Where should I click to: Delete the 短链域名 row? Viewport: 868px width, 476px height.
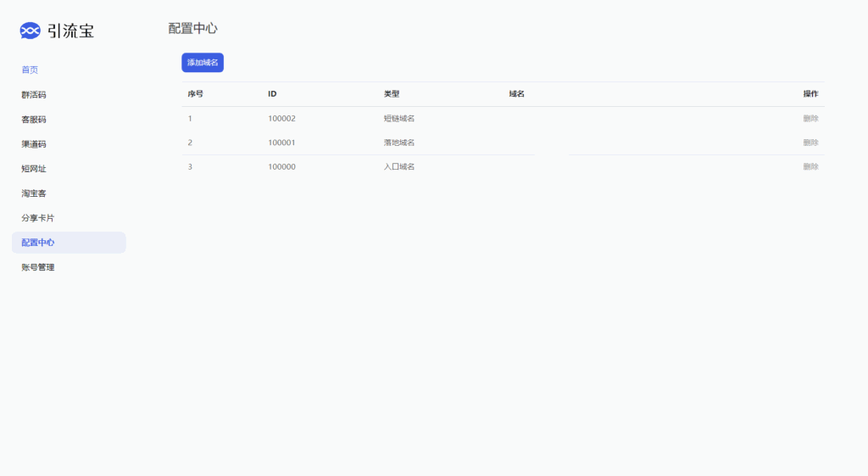tap(810, 119)
